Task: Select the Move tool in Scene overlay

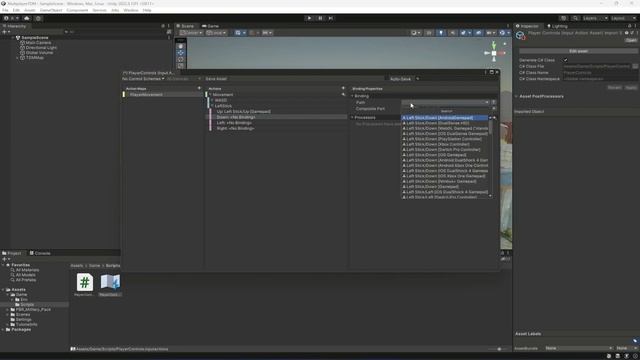Action: tap(180, 53)
